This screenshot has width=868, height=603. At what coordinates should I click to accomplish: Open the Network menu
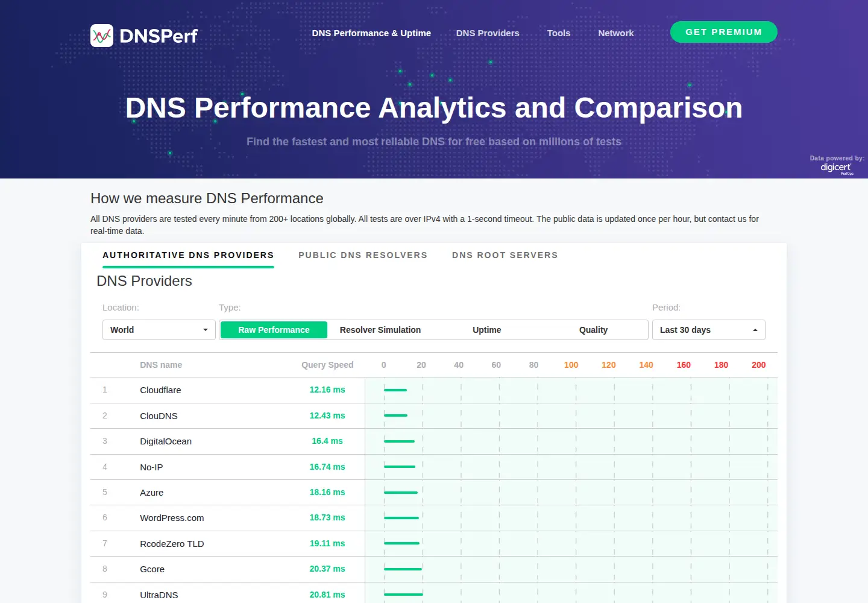click(x=615, y=33)
